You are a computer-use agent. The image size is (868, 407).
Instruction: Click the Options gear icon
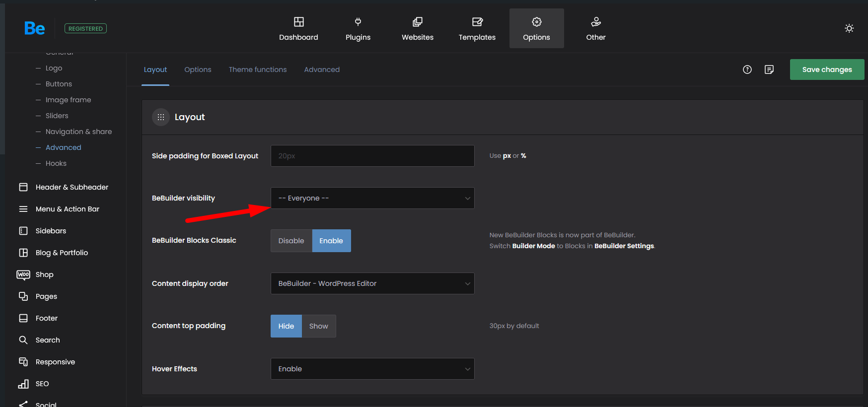[537, 22]
